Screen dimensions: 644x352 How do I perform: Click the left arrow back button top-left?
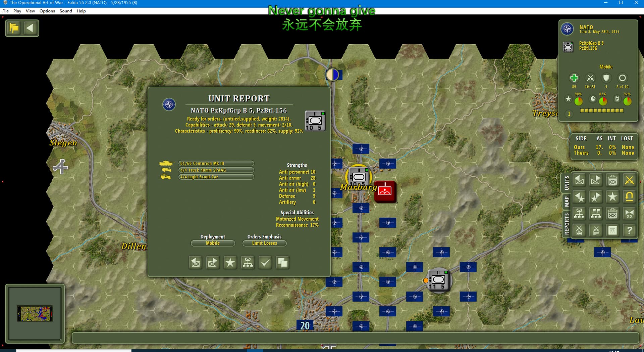[x=30, y=28]
